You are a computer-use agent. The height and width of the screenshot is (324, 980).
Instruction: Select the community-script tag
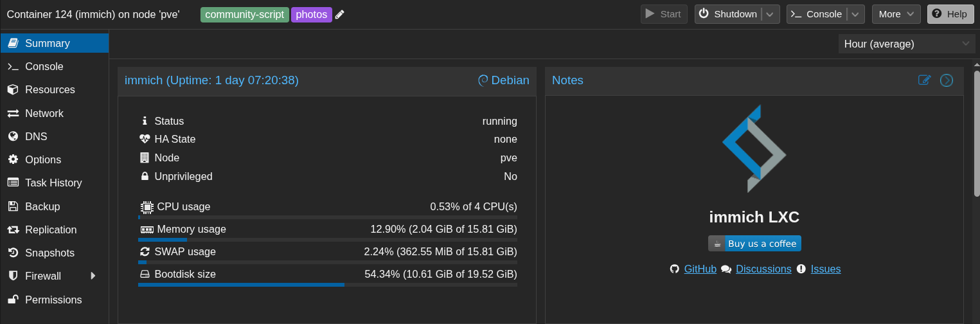(244, 14)
